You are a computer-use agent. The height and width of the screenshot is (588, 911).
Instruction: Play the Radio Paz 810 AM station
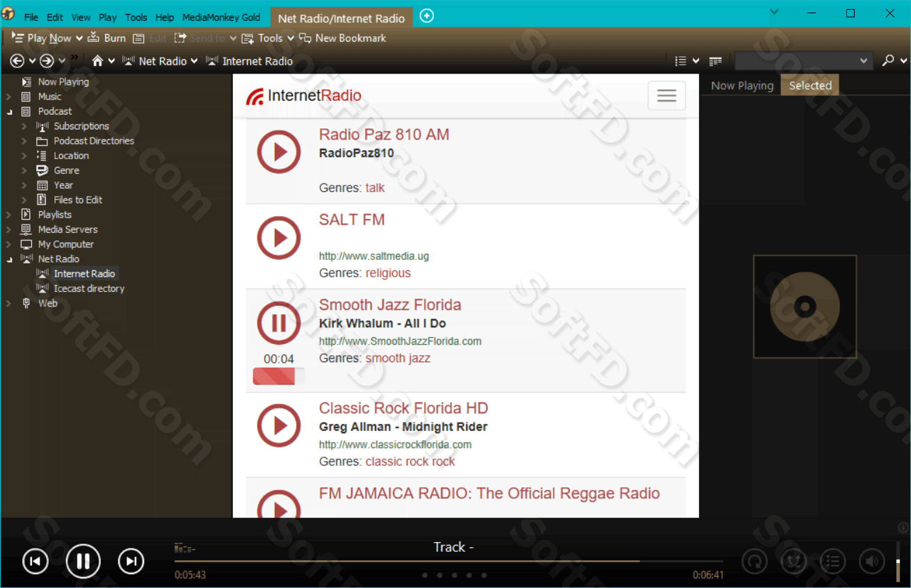[279, 152]
